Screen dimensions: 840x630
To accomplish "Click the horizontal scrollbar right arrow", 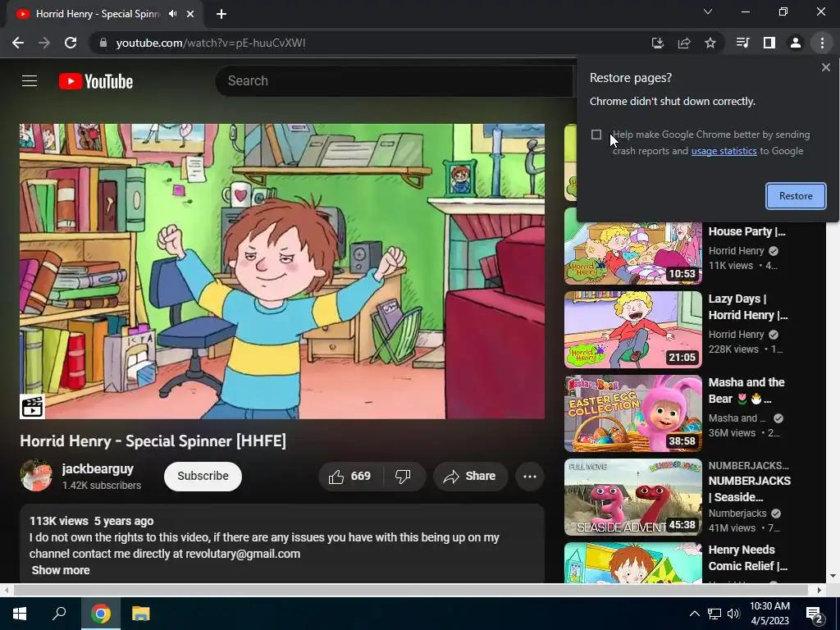I will [x=819, y=590].
